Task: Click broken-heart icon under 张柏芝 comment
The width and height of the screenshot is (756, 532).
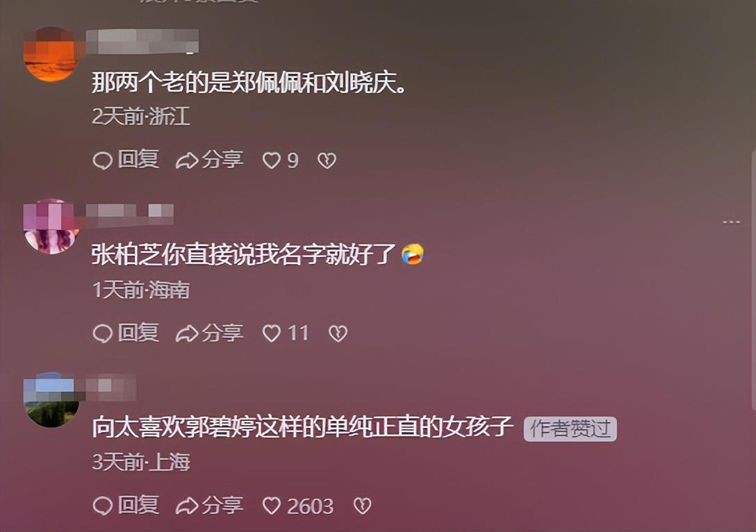Action: tap(338, 333)
